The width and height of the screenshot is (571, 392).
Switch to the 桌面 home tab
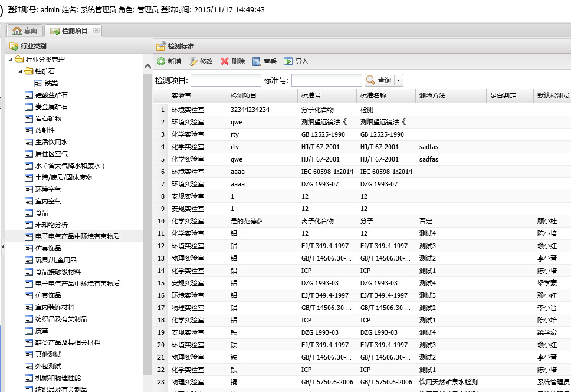tap(25, 31)
